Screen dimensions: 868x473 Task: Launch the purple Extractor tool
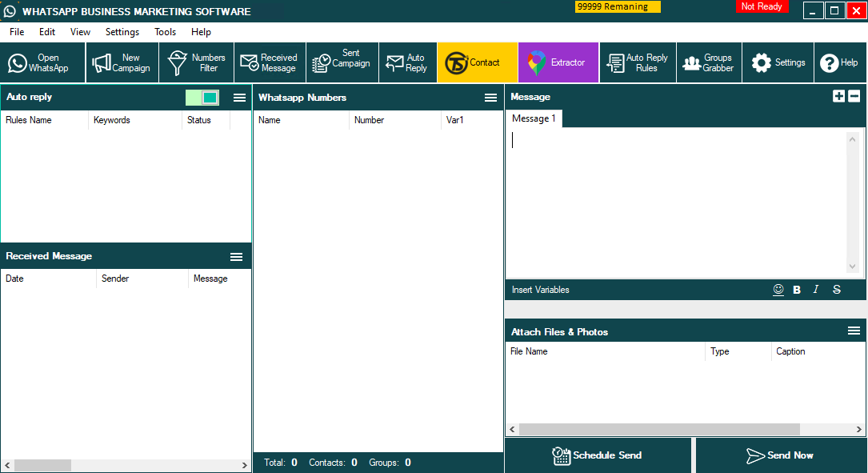(558, 62)
